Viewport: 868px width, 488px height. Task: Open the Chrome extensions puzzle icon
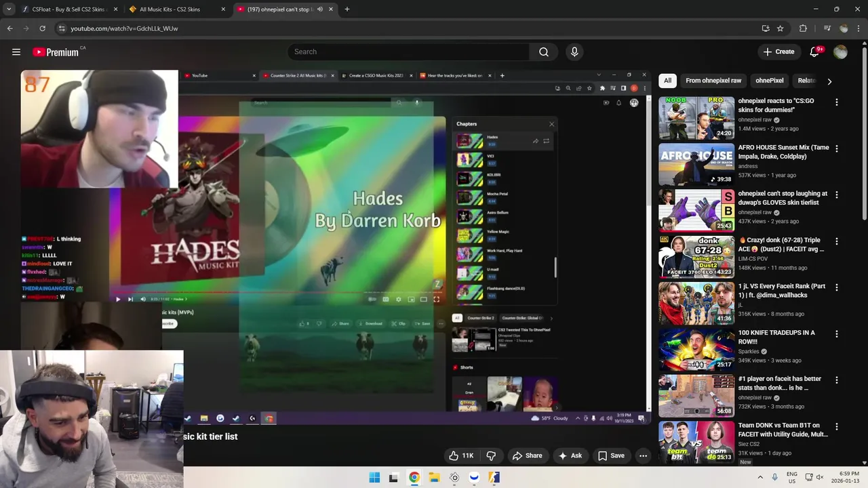(x=804, y=28)
